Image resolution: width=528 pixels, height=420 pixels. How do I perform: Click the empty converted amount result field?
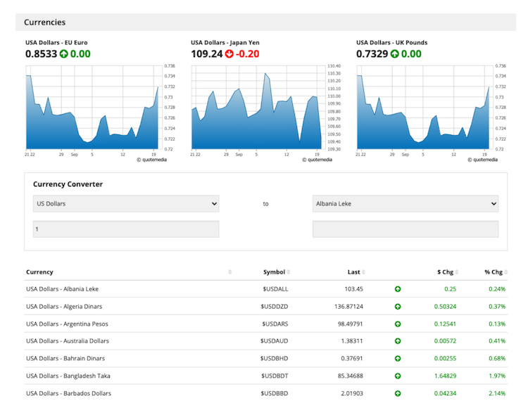pos(405,229)
